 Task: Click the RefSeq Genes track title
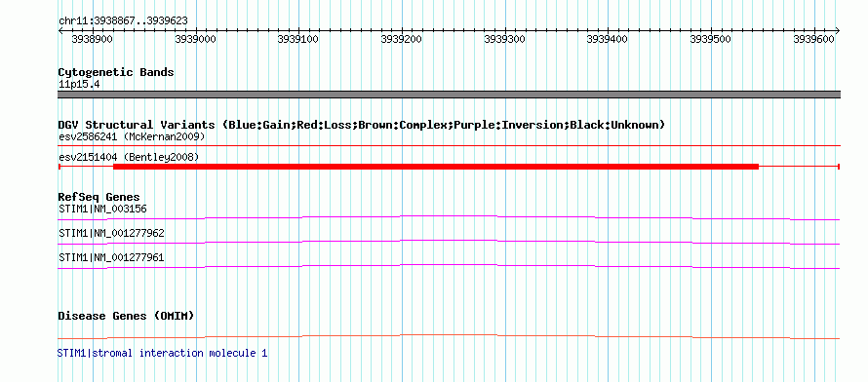tap(99, 197)
